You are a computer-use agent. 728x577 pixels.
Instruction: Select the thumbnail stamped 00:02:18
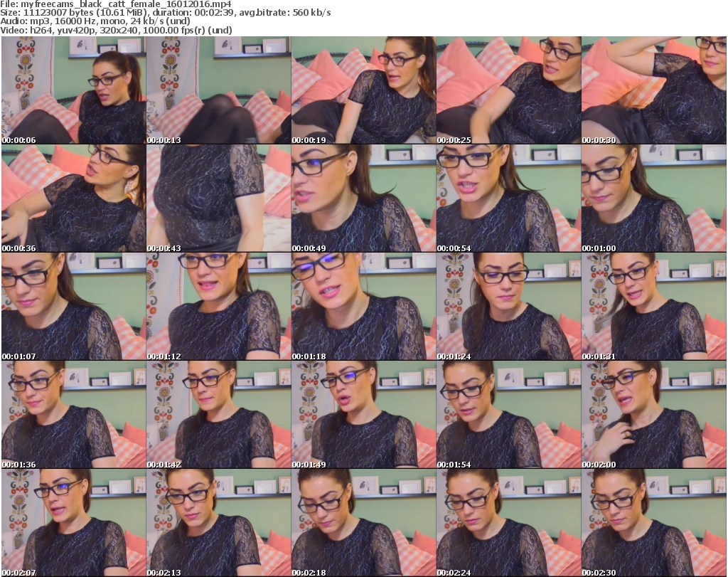click(x=363, y=523)
